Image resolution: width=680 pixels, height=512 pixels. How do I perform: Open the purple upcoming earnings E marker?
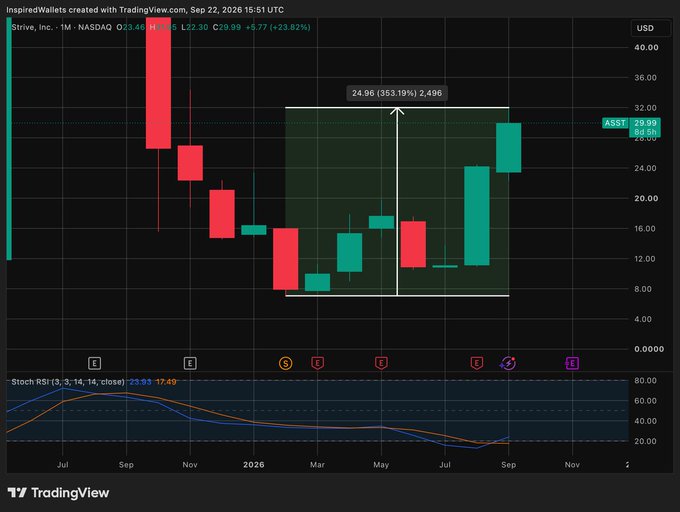572,363
